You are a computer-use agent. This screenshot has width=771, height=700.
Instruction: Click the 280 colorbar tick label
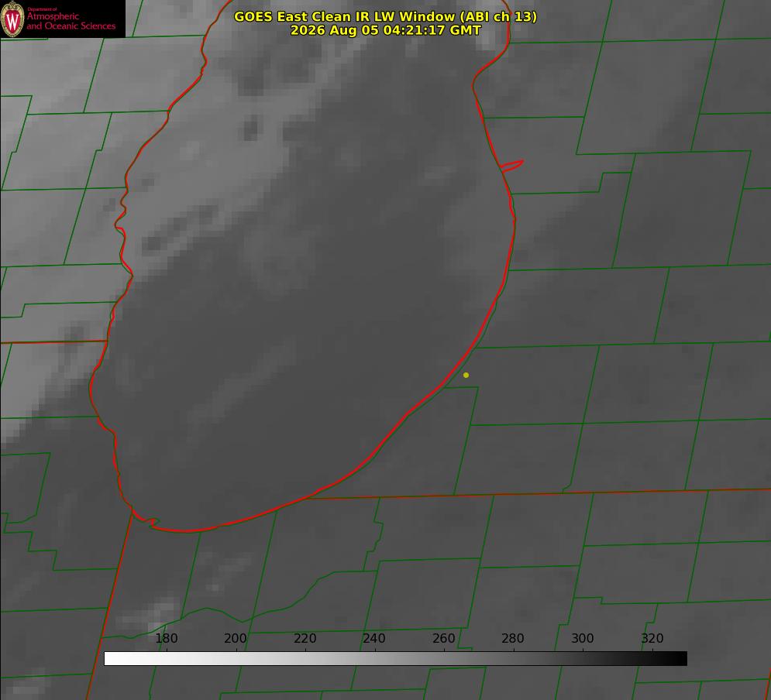pyautogui.click(x=513, y=638)
